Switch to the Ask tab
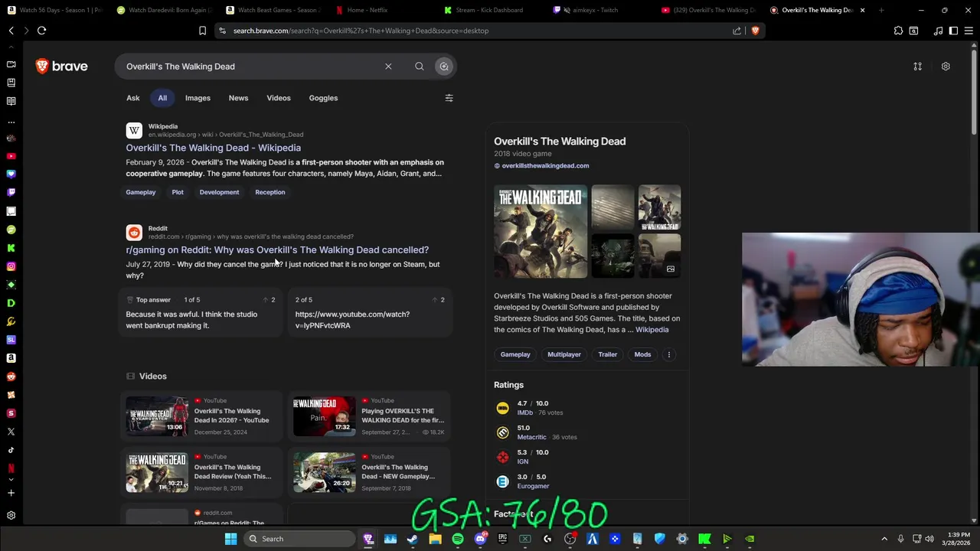980x551 pixels. point(133,98)
